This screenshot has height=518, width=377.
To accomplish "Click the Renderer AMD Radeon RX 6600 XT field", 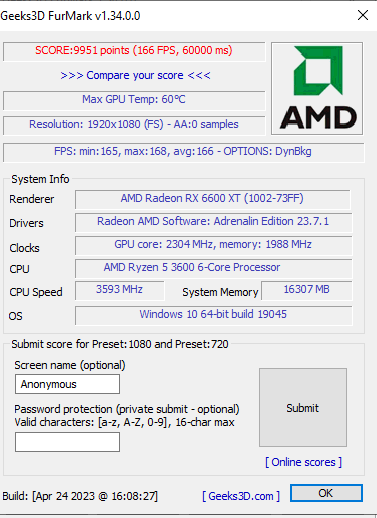I will point(213,199).
